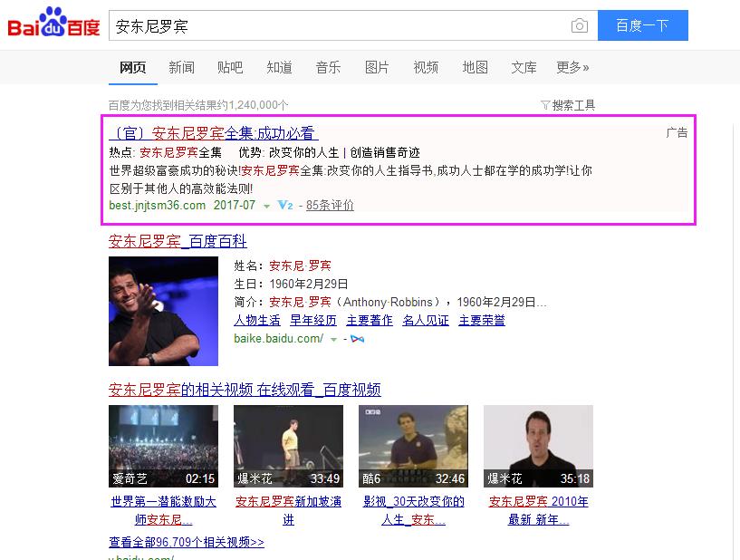
Task: Switch to the 图片 tab
Action: tap(377, 67)
